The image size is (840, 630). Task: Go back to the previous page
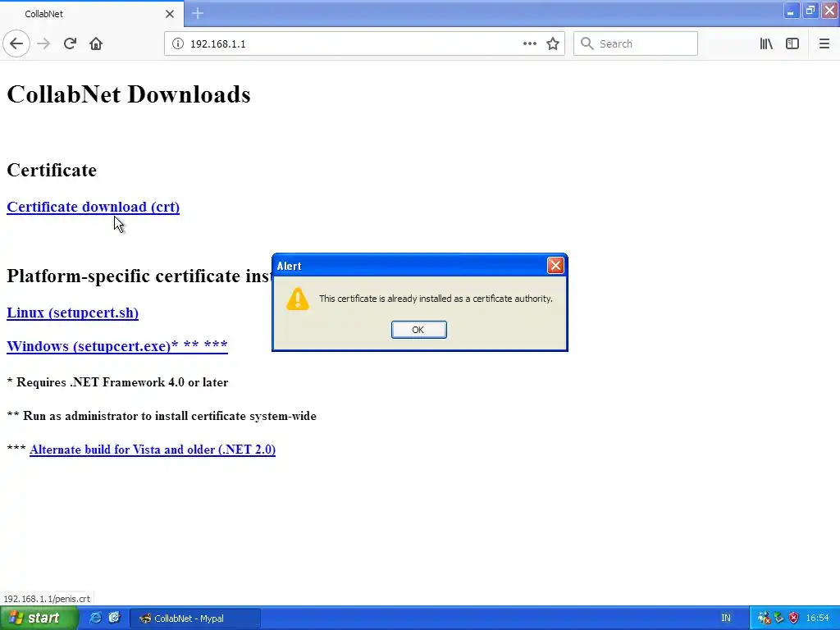pyautogui.click(x=16, y=44)
